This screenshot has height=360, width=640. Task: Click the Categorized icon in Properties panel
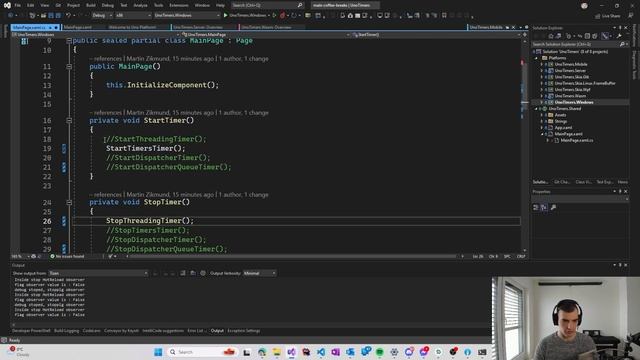pyautogui.click(x=536, y=207)
